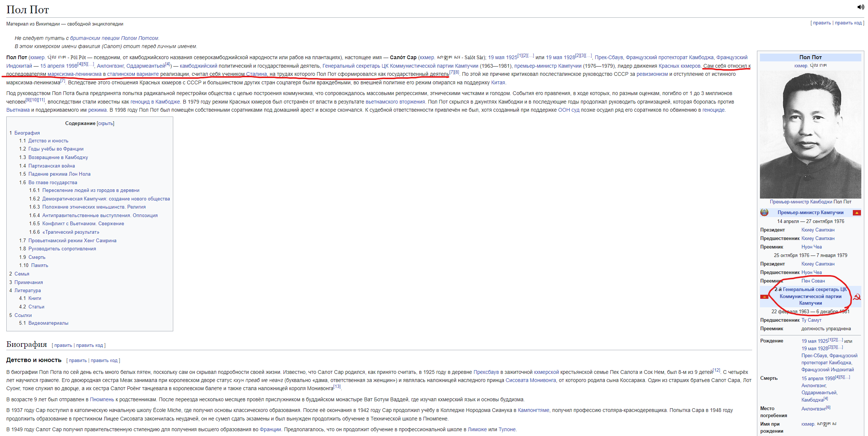Collapse contents with the скрыть toggle
The width and height of the screenshot is (868, 436).
105,124
